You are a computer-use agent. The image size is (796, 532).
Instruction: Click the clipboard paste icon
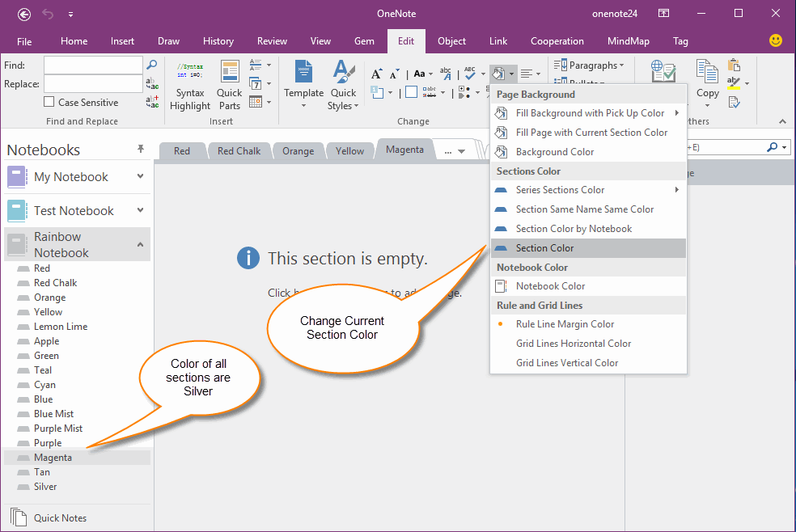(734, 65)
